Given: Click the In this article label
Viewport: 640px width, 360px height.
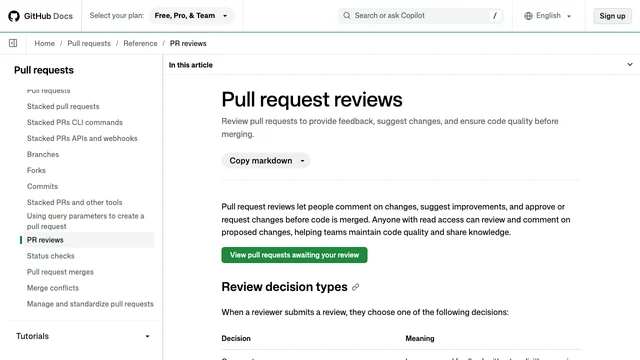Looking at the screenshot, I should (191, 65).
